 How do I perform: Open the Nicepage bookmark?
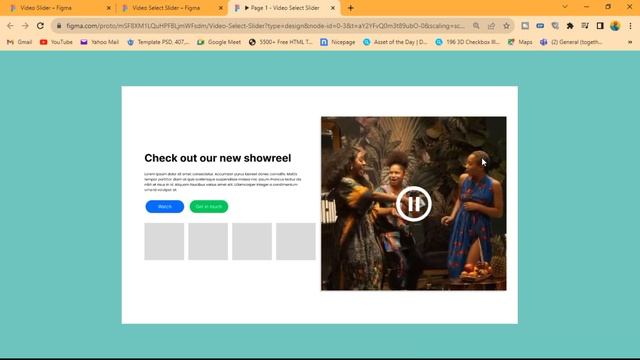pyautogui.click(x=338, y=42)
